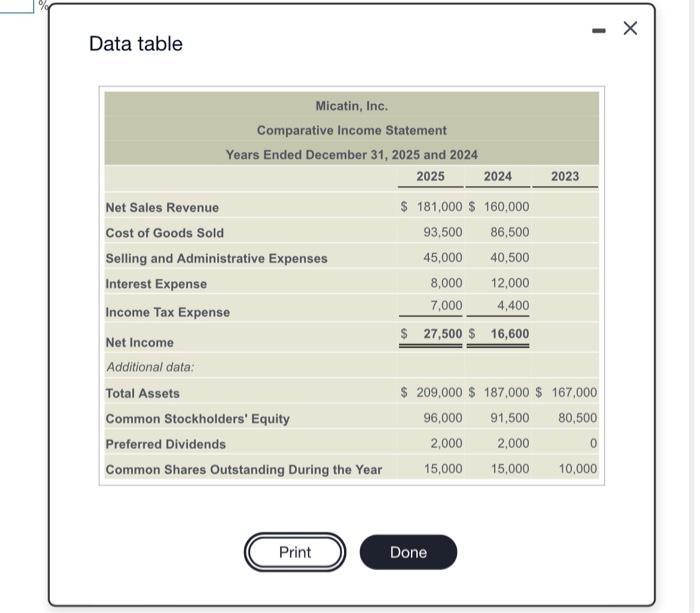Click the Done button

coord(408,552)
